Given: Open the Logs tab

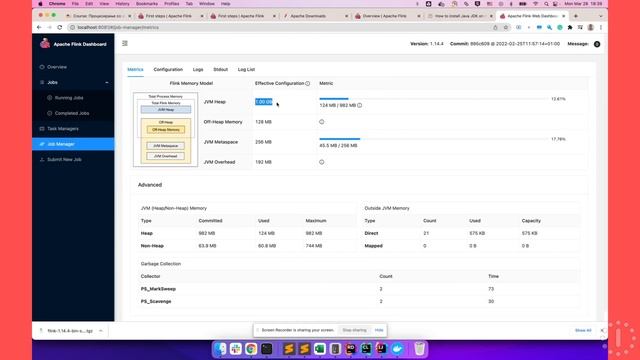Looking at the screenshot, I should 198,69.
